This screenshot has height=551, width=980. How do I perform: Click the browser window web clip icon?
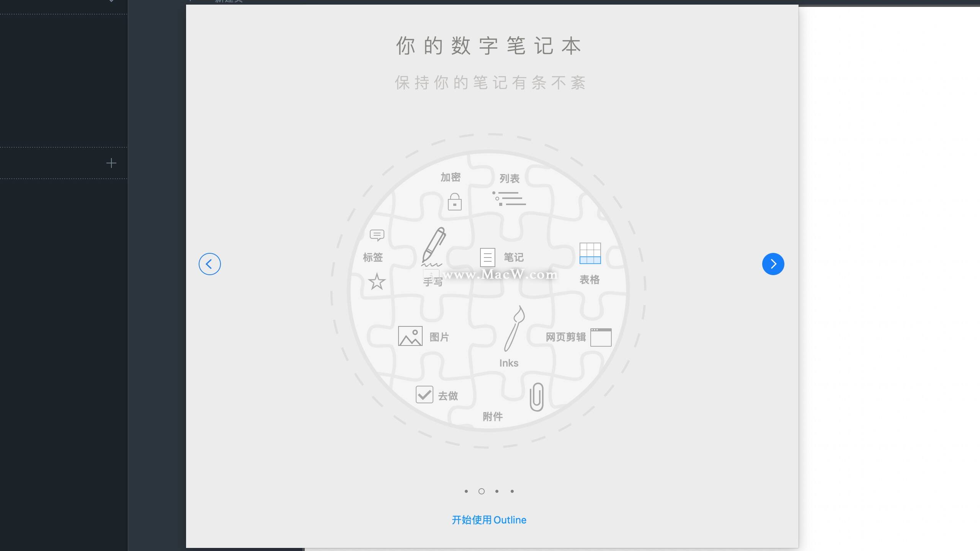pyautogui.click(x=601, y=337)
